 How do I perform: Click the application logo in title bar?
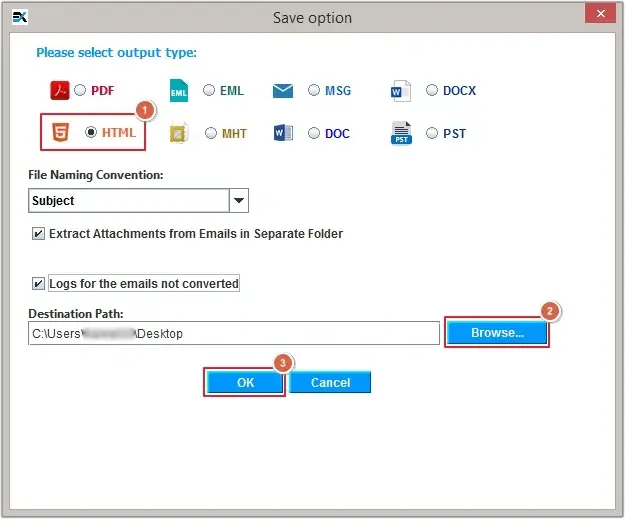pyautogui.click(x=20, y=17)
